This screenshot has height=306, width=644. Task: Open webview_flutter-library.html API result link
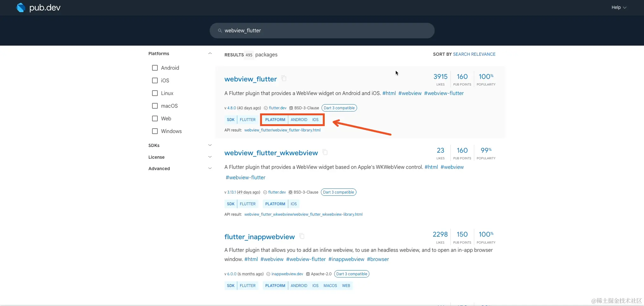pyautogui.click(x=282, y=130)
